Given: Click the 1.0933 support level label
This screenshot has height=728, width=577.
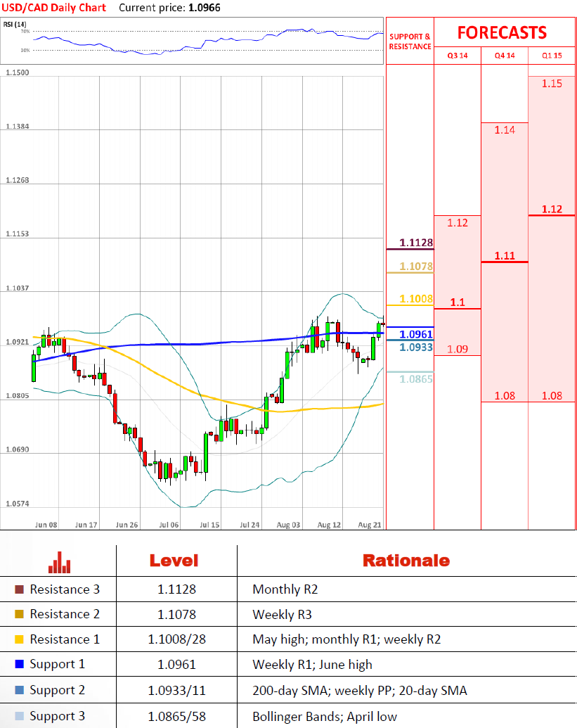Looking at the screenshot, I should [x=416, y=347].
